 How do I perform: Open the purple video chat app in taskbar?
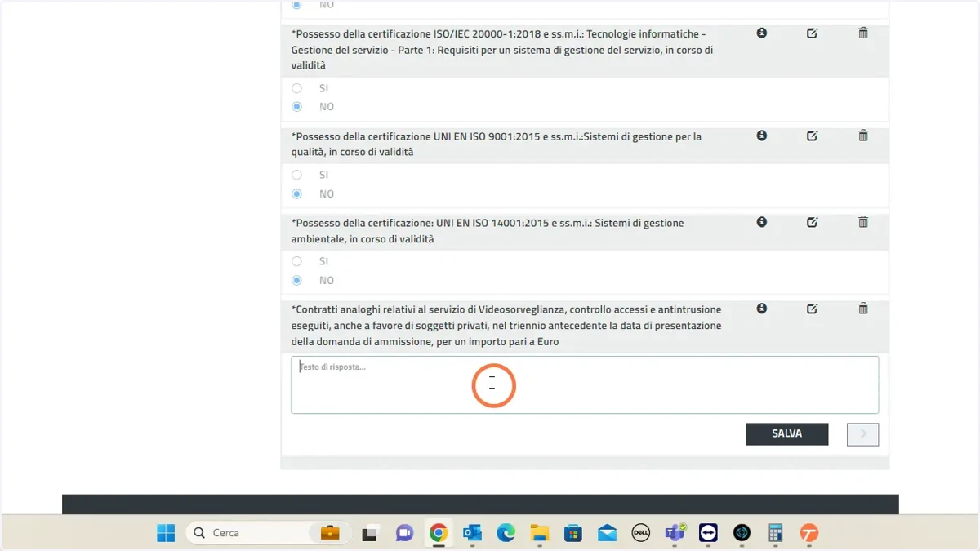pos(404,533)
